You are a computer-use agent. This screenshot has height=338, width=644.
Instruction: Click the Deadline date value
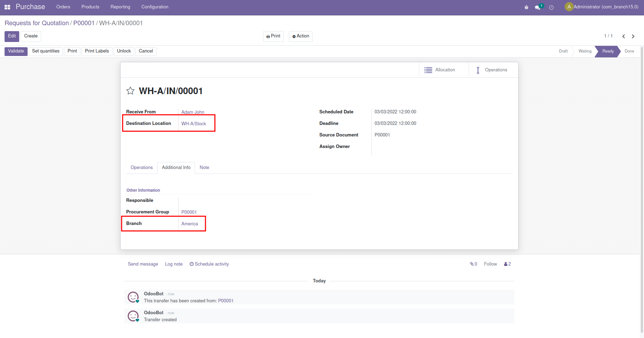[395, 124]
